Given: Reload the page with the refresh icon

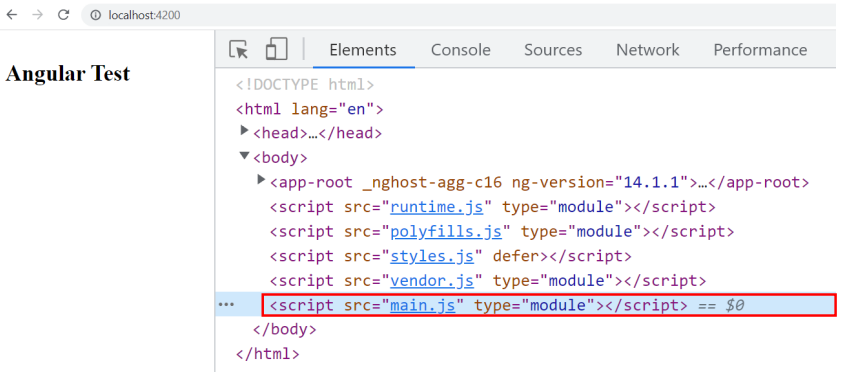Looking at the screenshot, I should [63, 15].
